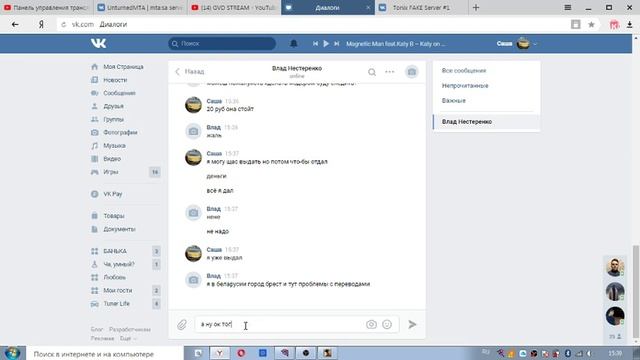Click the browser back arrow
This screenshot has width=640, height=360.
pyautogui.click(x=15, y=24)
